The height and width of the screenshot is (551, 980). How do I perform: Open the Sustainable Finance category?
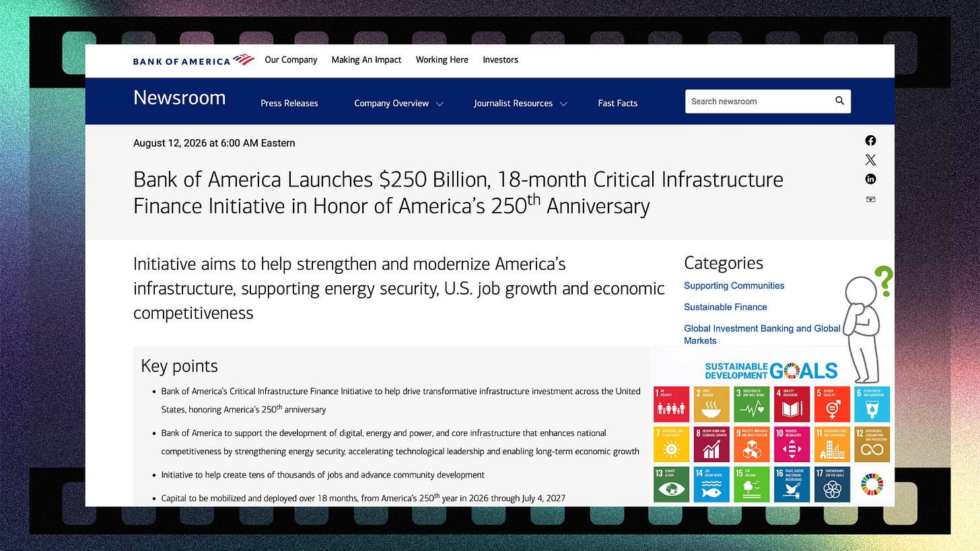click(725, 307)
